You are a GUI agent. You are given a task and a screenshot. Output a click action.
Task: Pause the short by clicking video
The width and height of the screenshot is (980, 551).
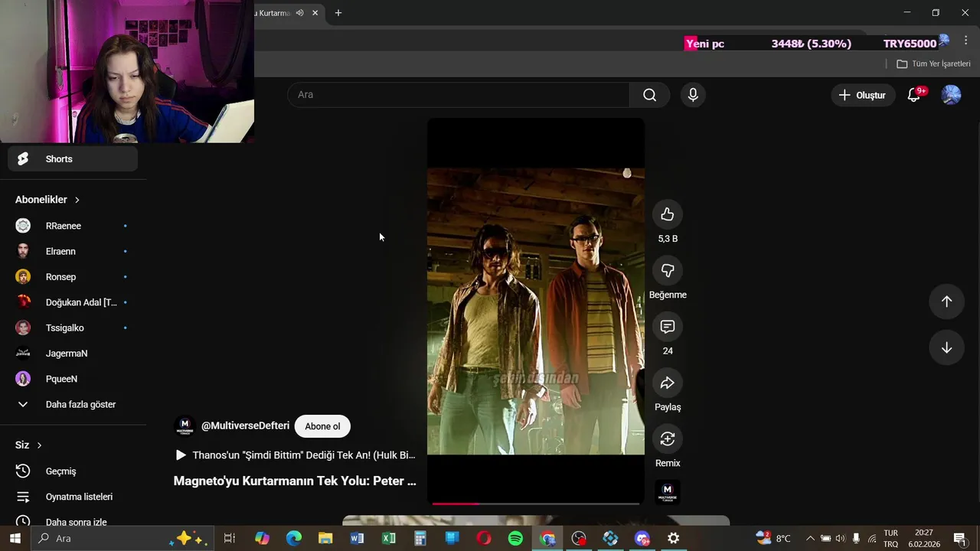(535, 311)
